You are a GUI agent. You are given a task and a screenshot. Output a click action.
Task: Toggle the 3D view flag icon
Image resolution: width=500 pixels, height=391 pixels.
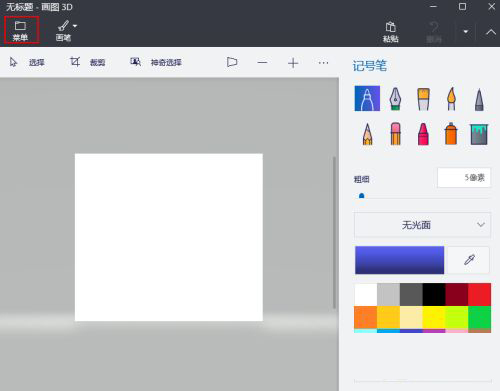point(232,62)
